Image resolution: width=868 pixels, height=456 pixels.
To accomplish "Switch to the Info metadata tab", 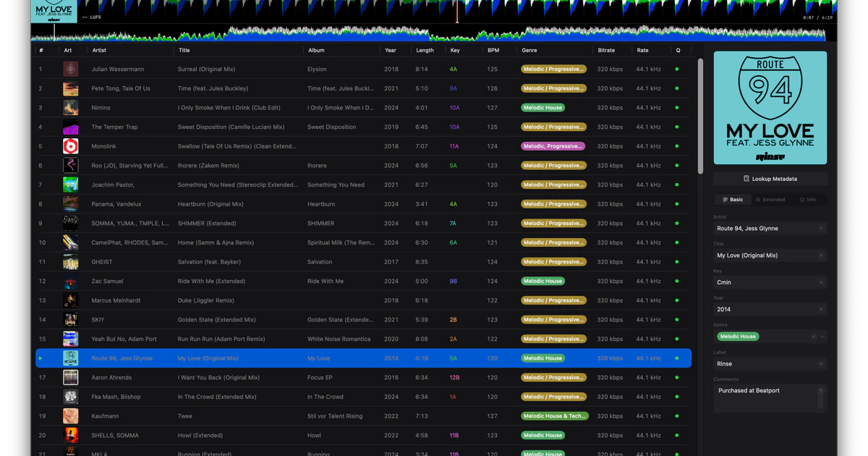I will (809, 200).
